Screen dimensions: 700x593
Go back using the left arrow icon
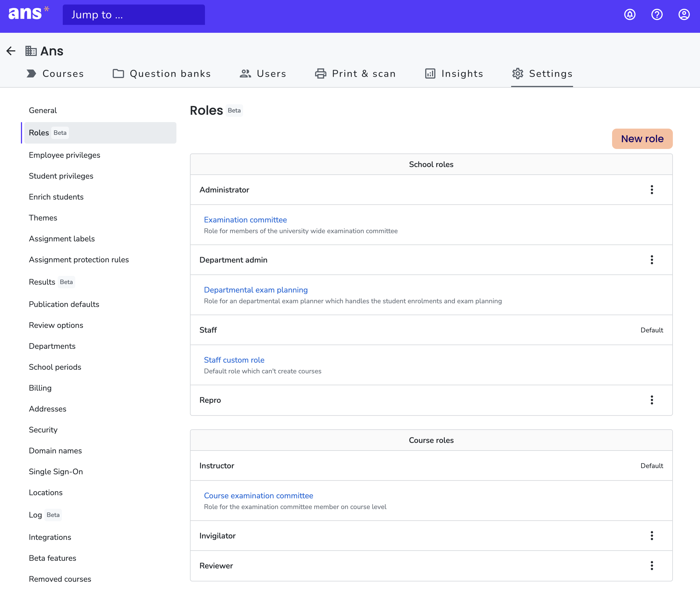pos(11,51)
